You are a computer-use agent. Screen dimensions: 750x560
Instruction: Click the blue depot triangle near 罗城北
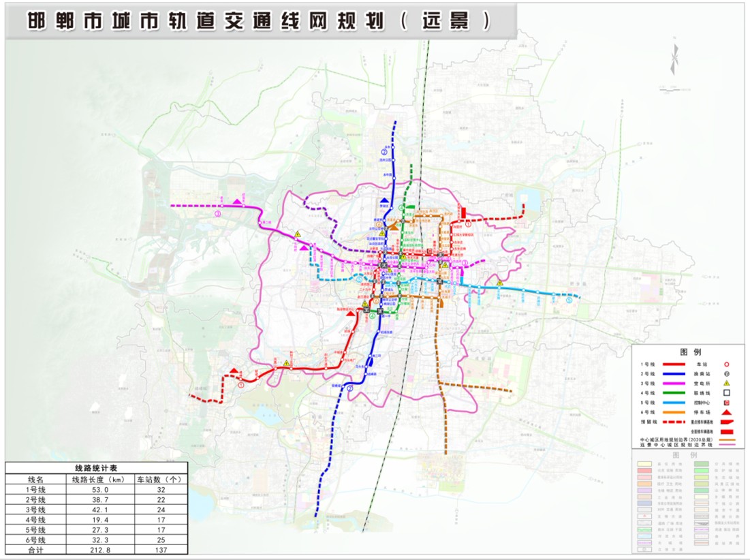(385, 200)
